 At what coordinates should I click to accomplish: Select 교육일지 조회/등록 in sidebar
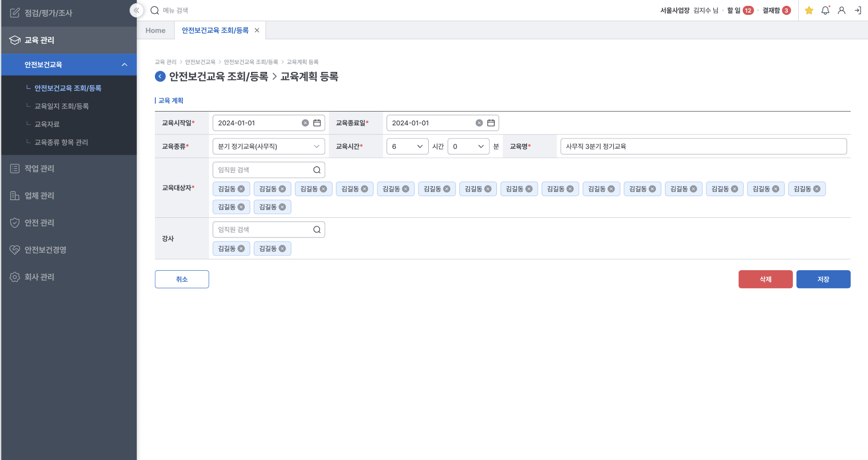click(61, 106)
